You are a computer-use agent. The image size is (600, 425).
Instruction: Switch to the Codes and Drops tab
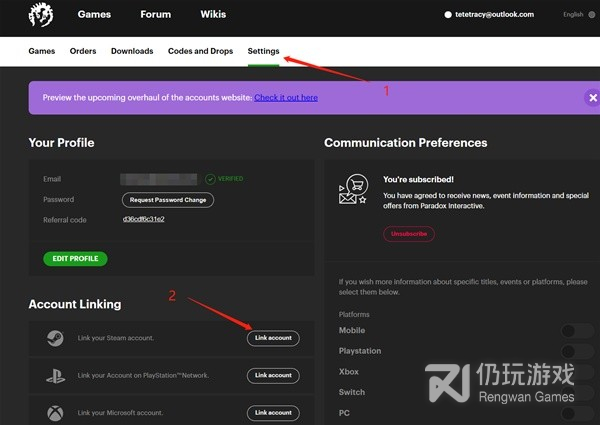(x=201, y=51)
